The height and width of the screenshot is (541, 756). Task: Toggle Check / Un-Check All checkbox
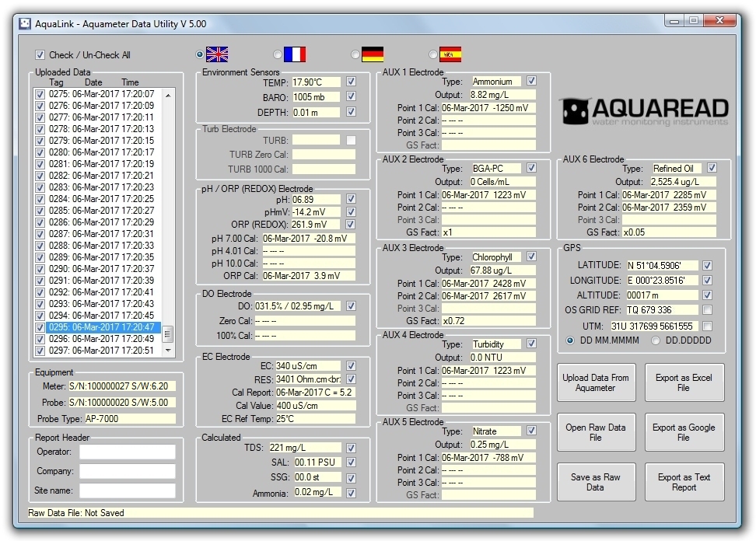(40, 55)
